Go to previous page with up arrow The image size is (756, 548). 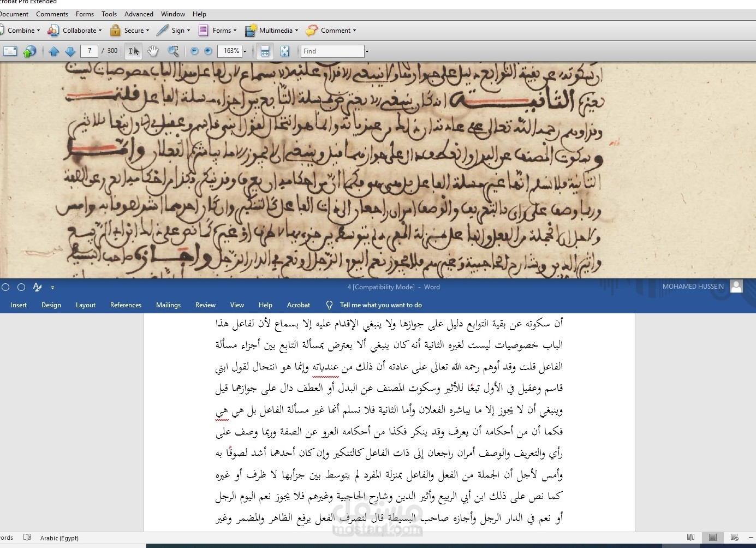(53, 51)
